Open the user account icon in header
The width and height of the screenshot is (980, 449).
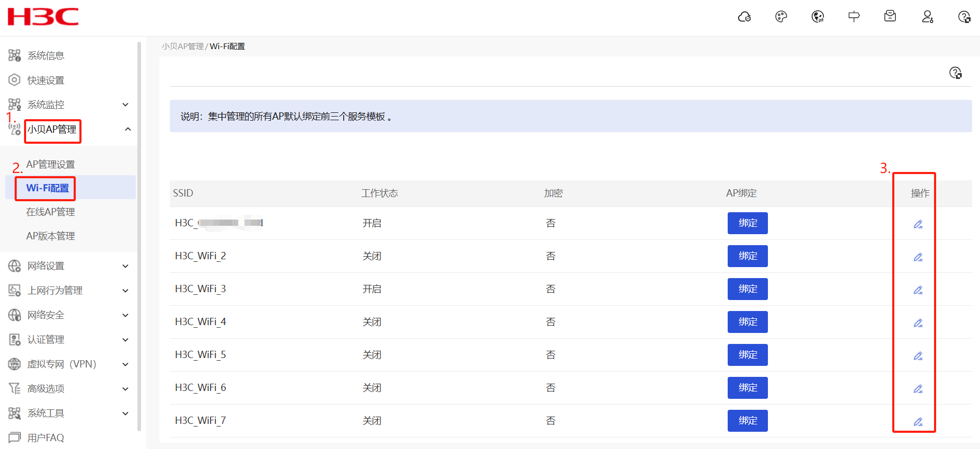tap(927, 17)
